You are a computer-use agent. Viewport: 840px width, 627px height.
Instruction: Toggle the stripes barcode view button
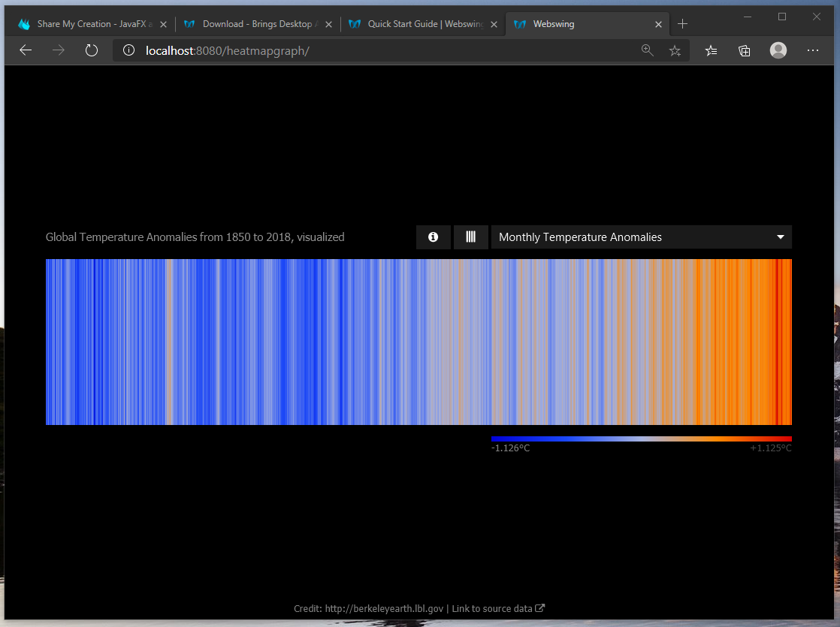point(471,237)
